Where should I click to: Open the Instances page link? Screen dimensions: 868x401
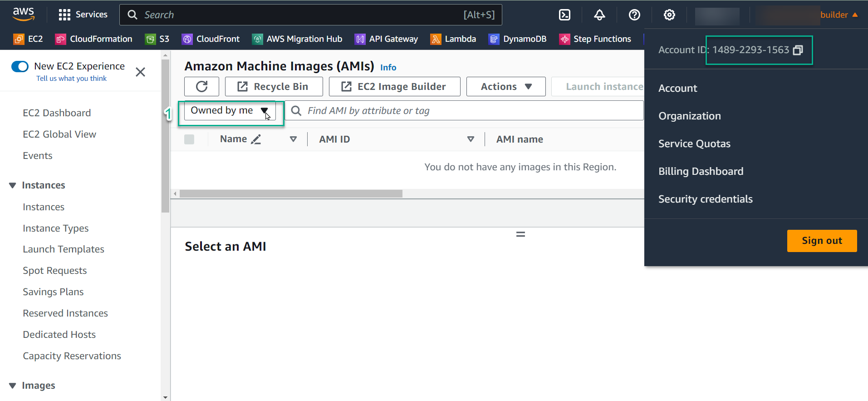tap(44, 207)
